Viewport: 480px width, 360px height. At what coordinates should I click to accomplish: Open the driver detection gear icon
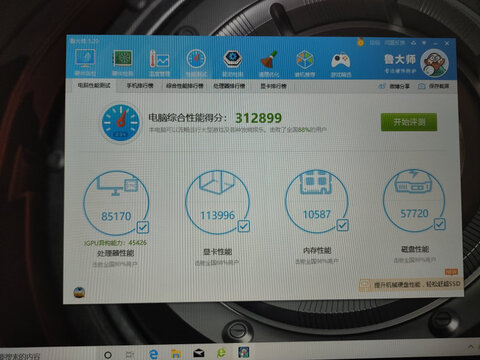[232, 63]
